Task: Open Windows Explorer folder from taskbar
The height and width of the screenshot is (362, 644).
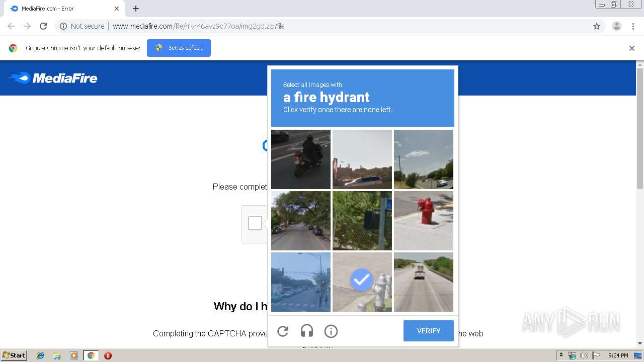Action: click(x=57, y=355)
